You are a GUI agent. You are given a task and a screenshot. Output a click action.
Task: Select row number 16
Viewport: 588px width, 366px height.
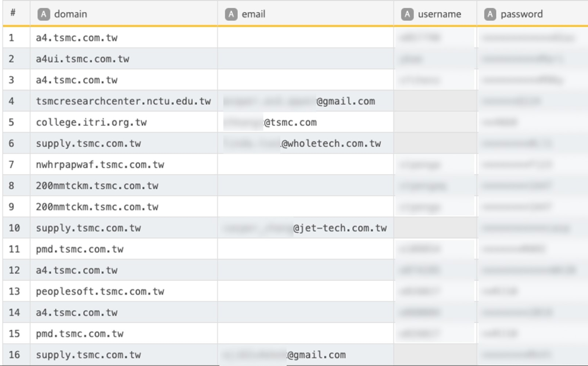pyautogui.click(x=14, y=355)
